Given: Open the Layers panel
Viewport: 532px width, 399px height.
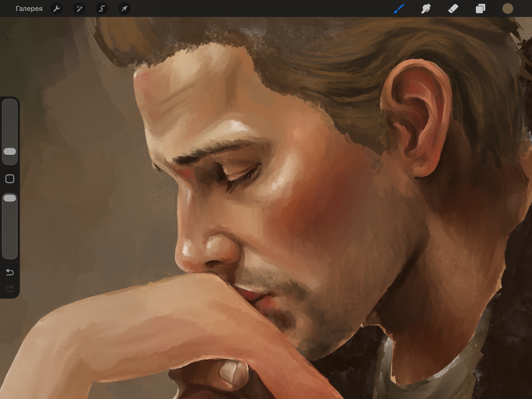Looking at the screenshot, I should pyautogui.click(x=481, y=9).
